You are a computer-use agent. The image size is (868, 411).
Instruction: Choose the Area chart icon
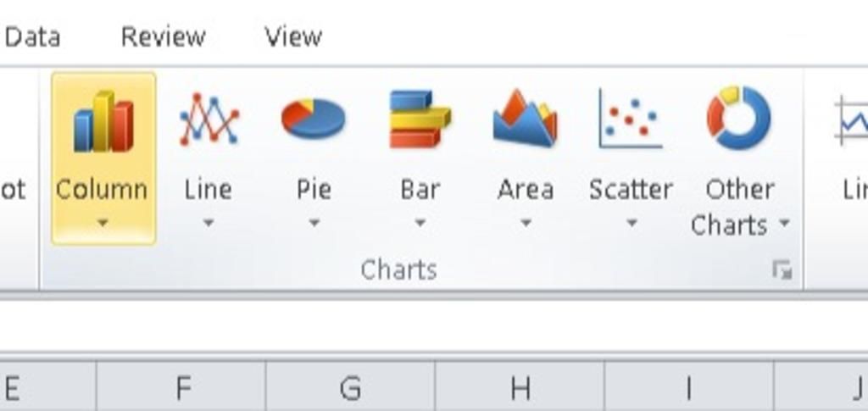point(525,119)
